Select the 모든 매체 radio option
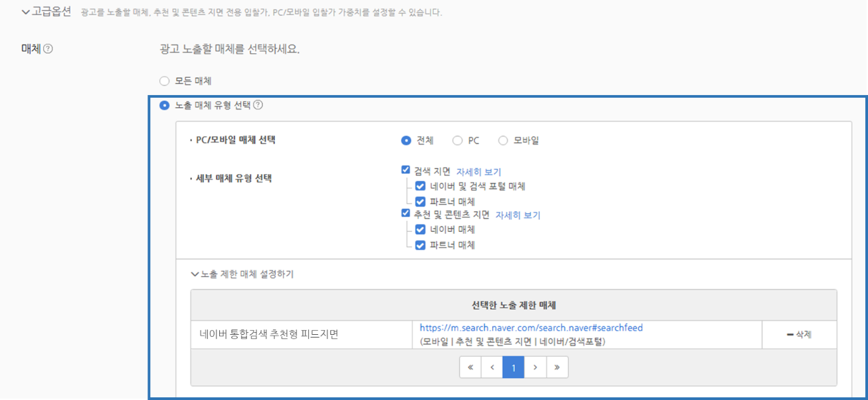The image size is (868, 400). [165, 82]
